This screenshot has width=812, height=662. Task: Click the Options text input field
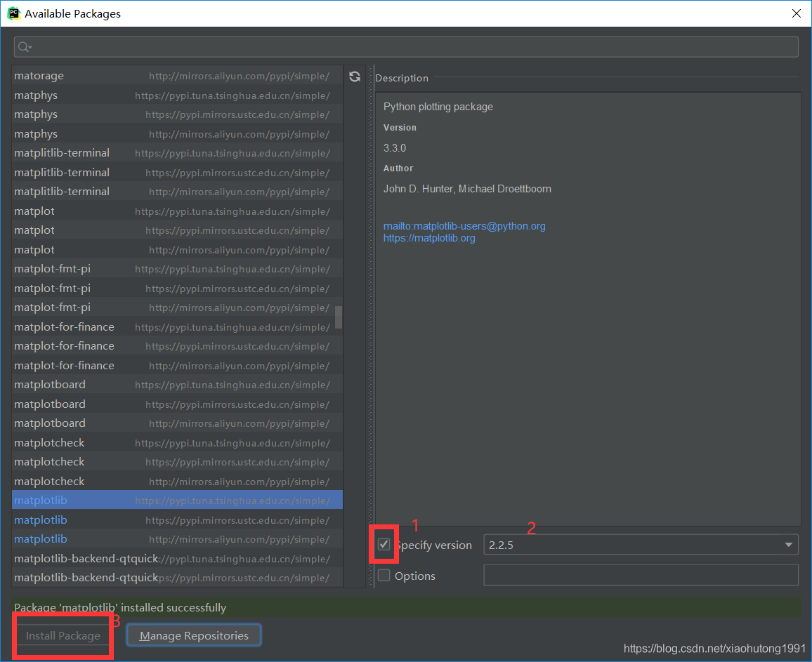(641, 575)
